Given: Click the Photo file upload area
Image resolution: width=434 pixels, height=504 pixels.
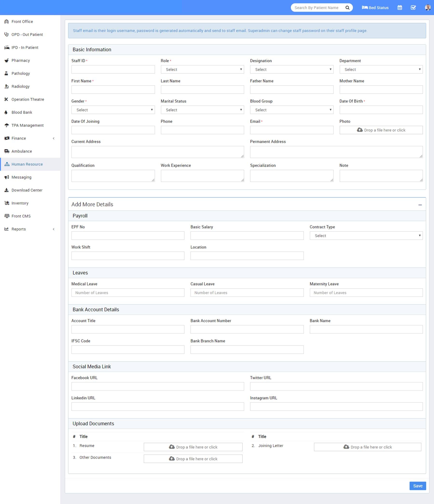Looking at the screenshot, I should (381, 130).
